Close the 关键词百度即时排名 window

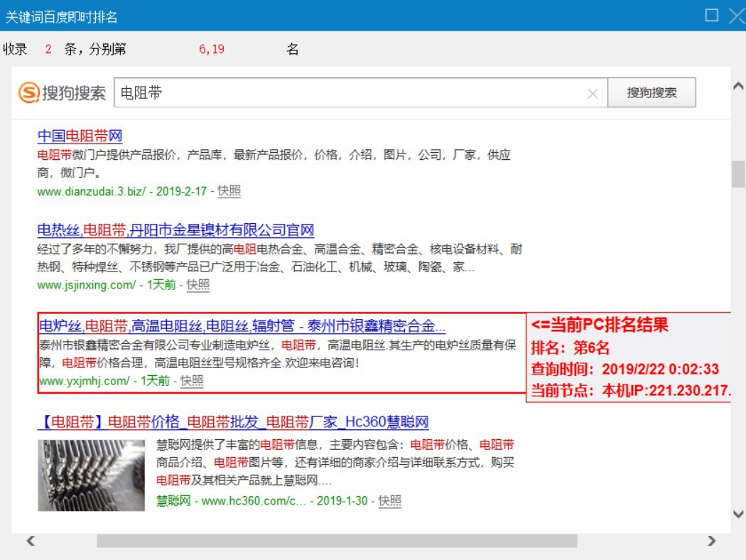(x=737, y=16)
